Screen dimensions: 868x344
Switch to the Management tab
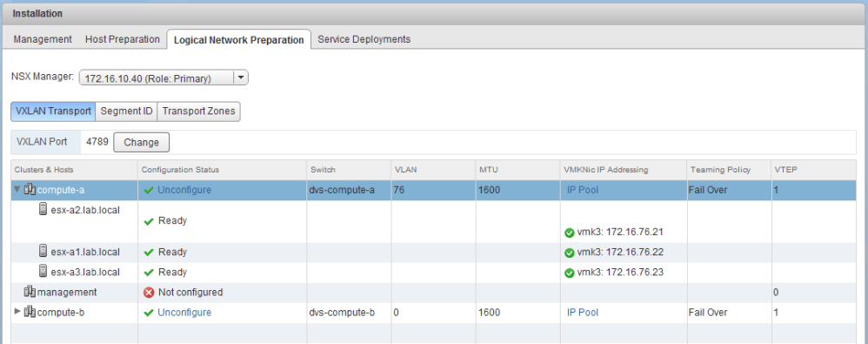point(43,39)
